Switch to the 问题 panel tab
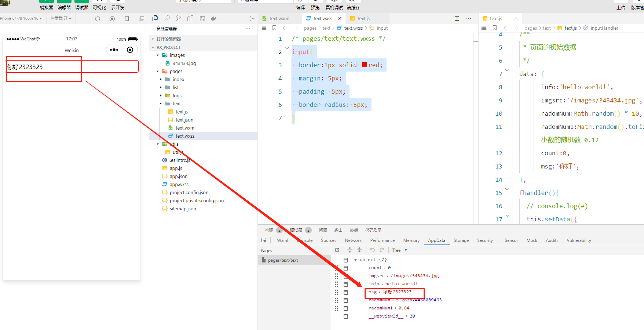Screen dimensions: 644x330 point(323,230)
